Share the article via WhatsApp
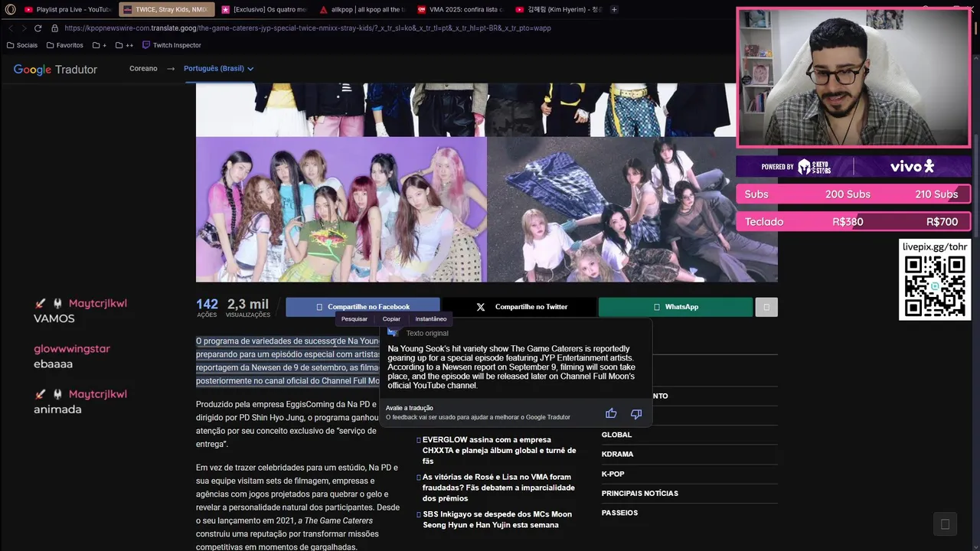The height and width of the screenshot is (551, 980). coord(675,307)
